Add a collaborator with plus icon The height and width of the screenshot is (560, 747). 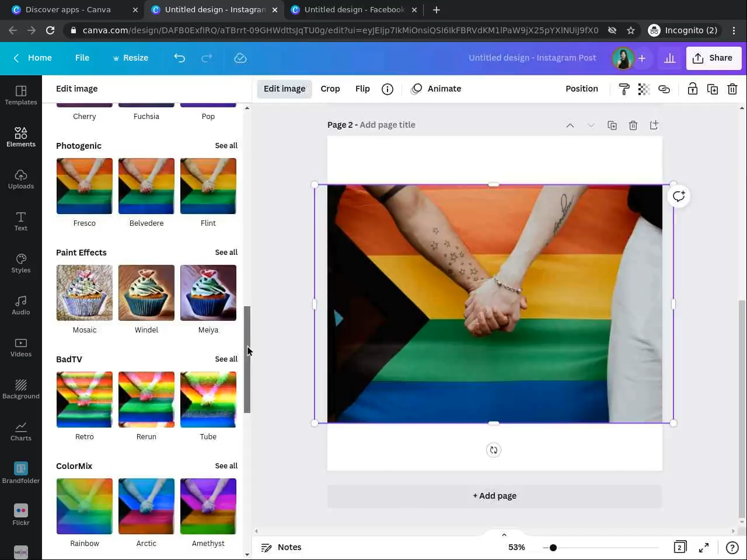[641, 58]
